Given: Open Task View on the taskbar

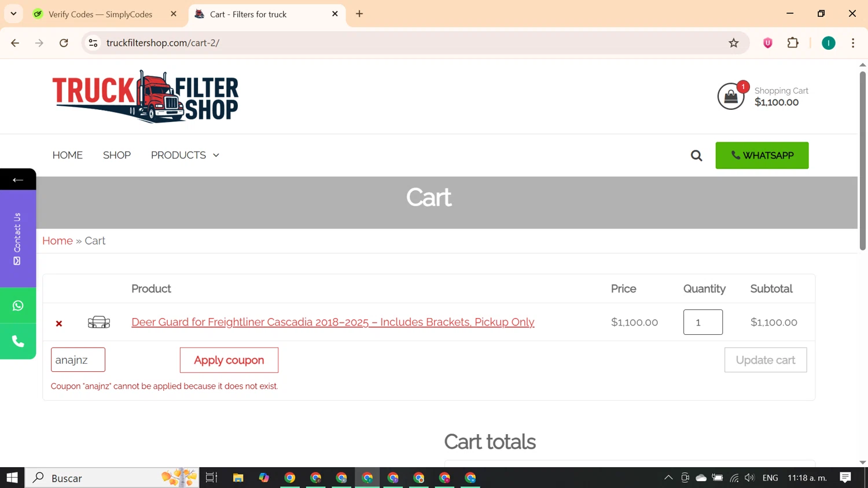Looking at the screenshot, I should click(x=211, y=478).
